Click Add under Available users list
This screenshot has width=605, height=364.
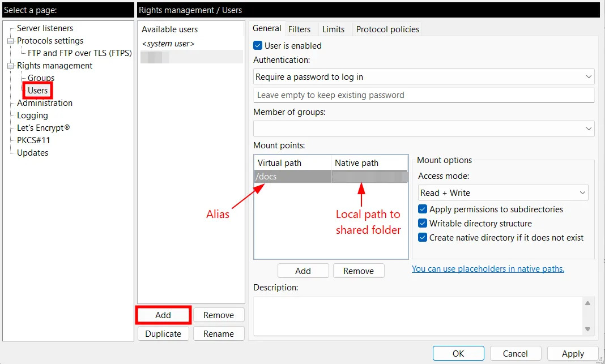pyautogui.click(x=163, y=315)
